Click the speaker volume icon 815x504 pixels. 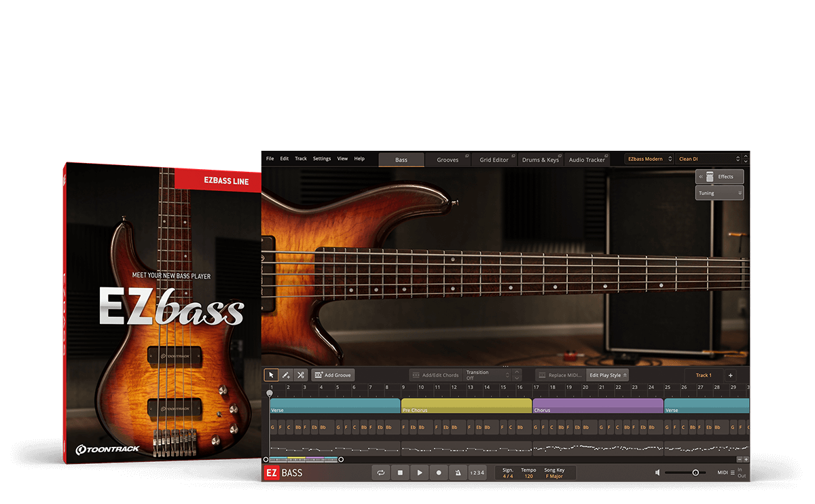point(657,473)
